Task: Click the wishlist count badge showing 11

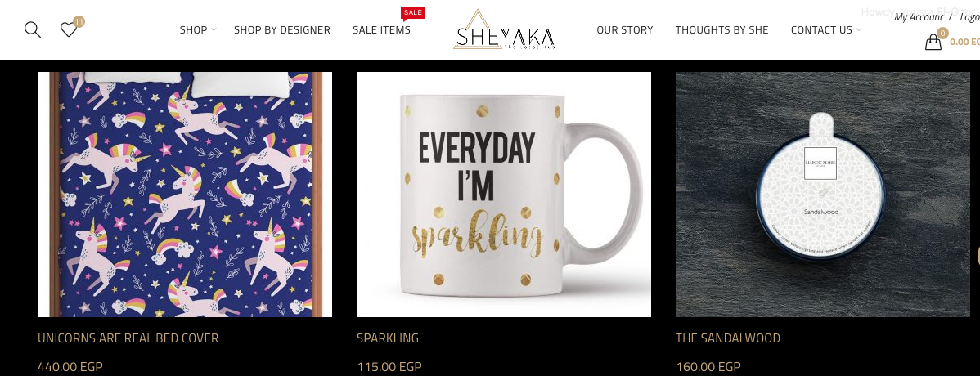Action: click(79, 22)
